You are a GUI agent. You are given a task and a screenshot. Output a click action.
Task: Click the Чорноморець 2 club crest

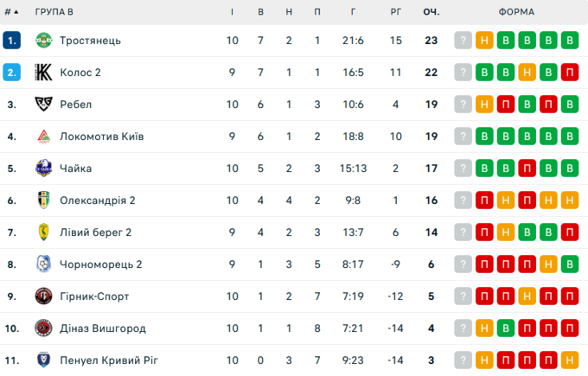(43, 264)
